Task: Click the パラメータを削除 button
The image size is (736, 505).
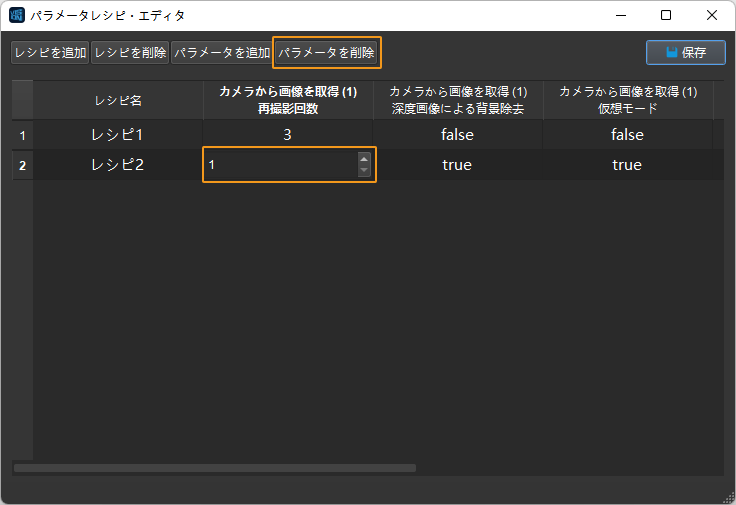Action: (x=326, y=53)
